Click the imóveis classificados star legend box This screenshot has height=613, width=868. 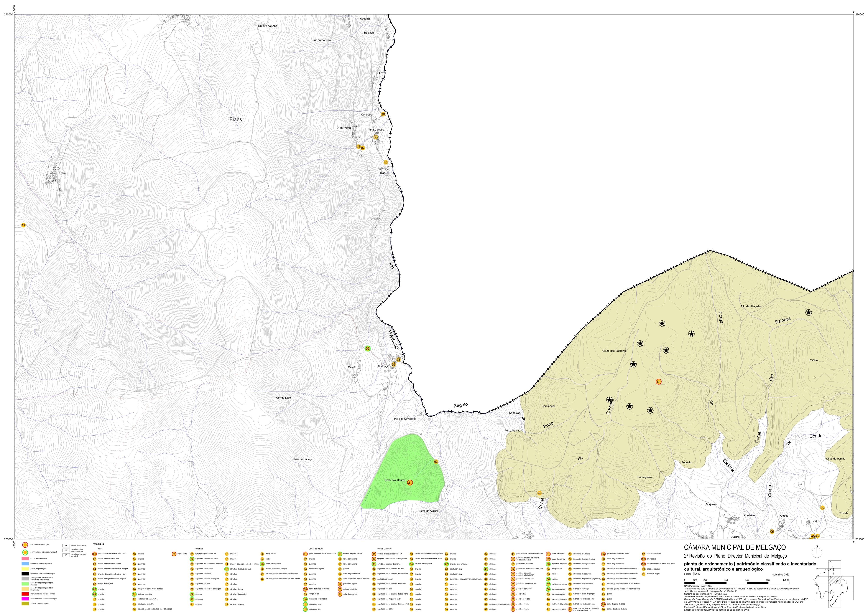click(x=67, y=546)
